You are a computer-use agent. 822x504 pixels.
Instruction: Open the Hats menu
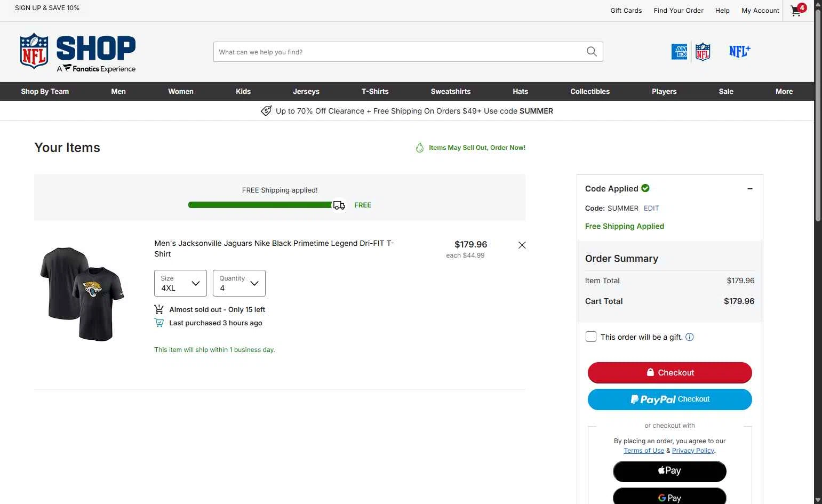pyautogui.click(x=521, y=91)
